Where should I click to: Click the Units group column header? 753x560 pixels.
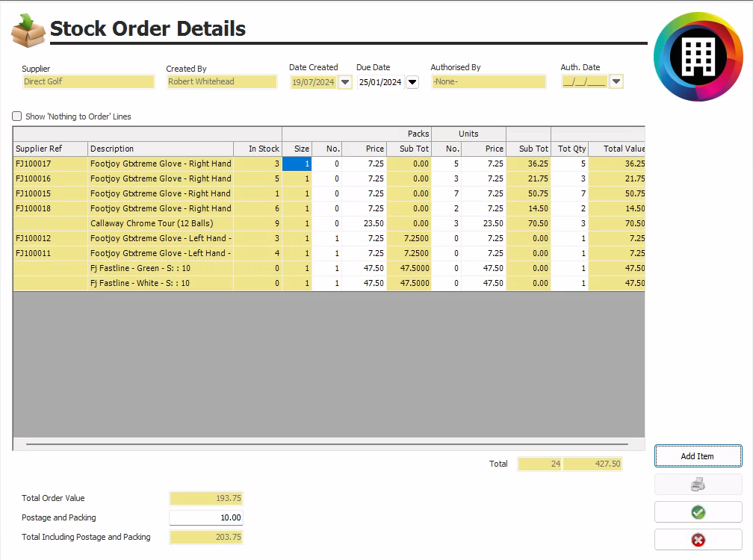(x=468, y=134)
